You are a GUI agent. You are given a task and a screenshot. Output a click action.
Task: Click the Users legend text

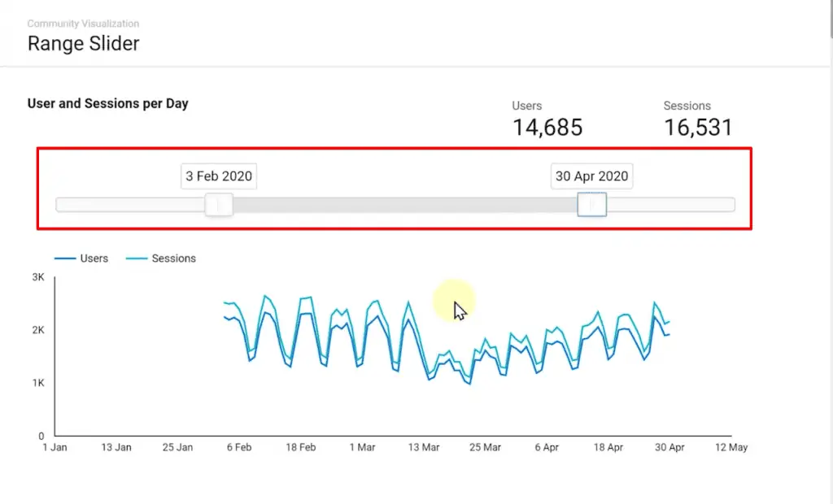(96, 258)
